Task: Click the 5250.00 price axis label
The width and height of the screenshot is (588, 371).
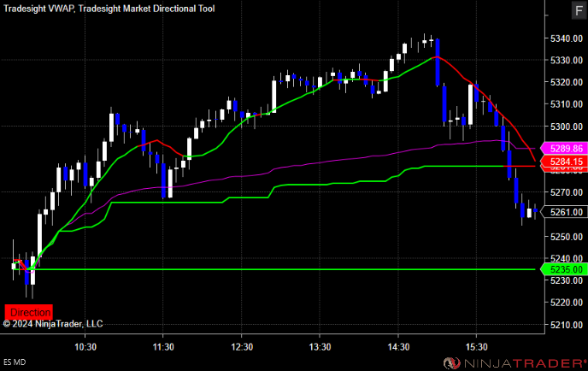Action: click(x=567, y=237)
